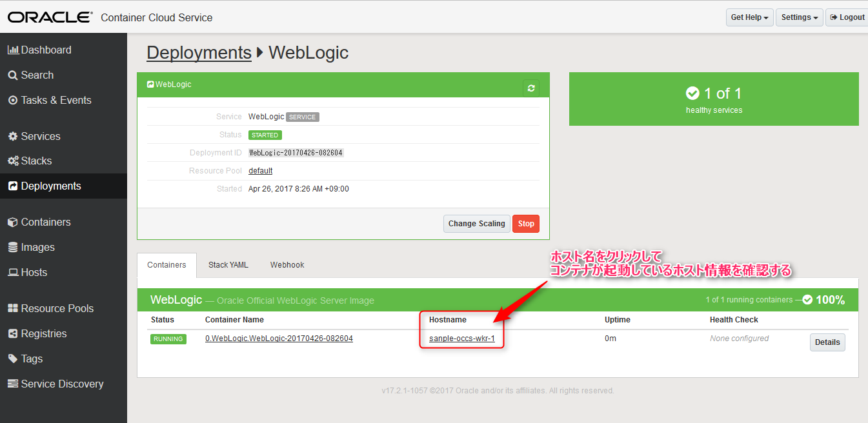Click the Change Scaling button

pos(477,224)
